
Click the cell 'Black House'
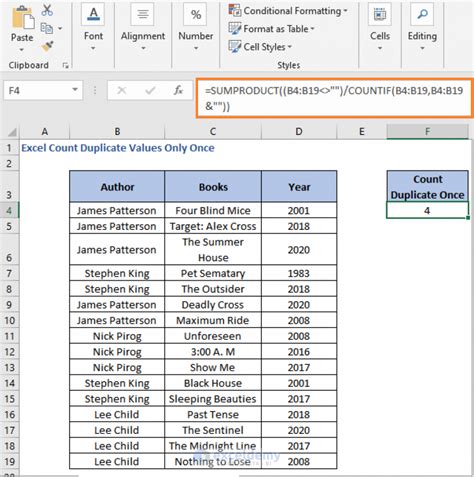coord(213,383)
